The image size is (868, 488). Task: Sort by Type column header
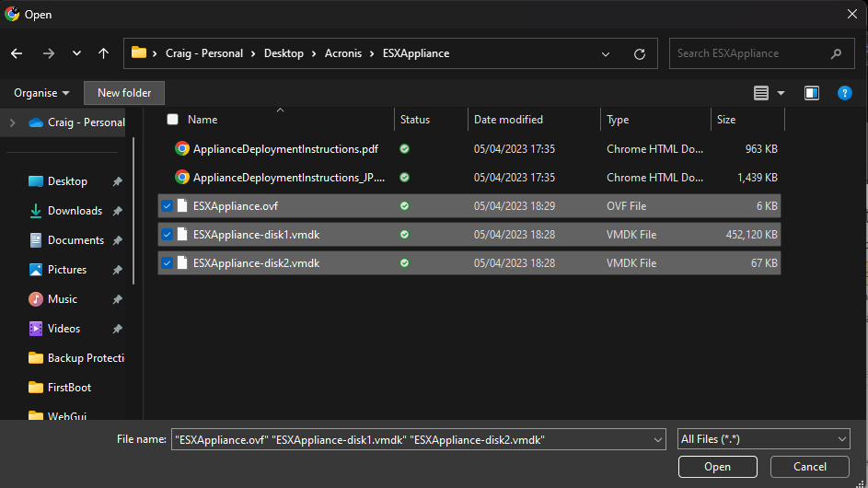pos(618,119)
